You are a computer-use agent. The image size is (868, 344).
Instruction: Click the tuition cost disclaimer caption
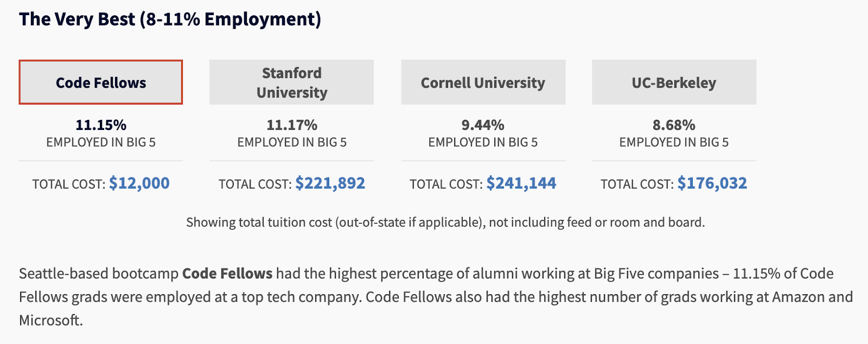point(445,222)
